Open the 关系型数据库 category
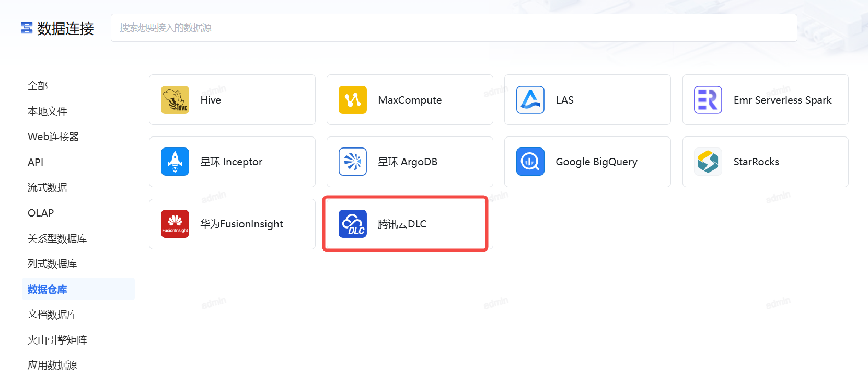This screenshot has width=868, height=387. [57, 238]
